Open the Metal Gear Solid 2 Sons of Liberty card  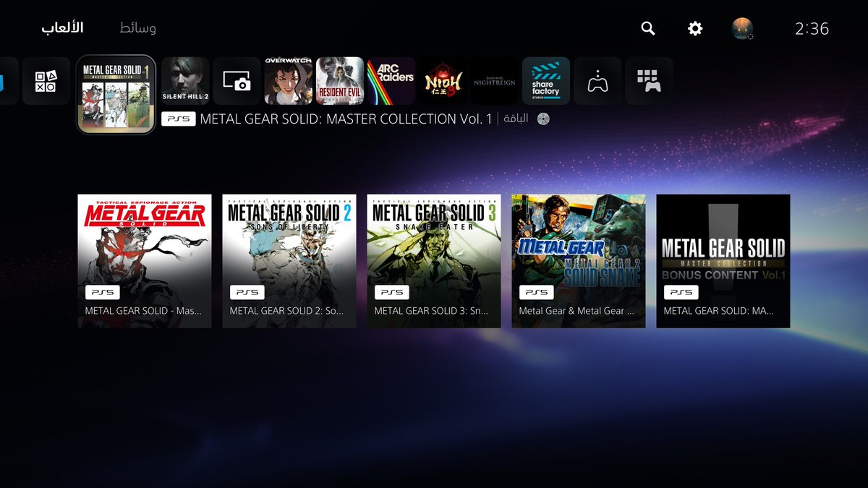pos(289,261)
